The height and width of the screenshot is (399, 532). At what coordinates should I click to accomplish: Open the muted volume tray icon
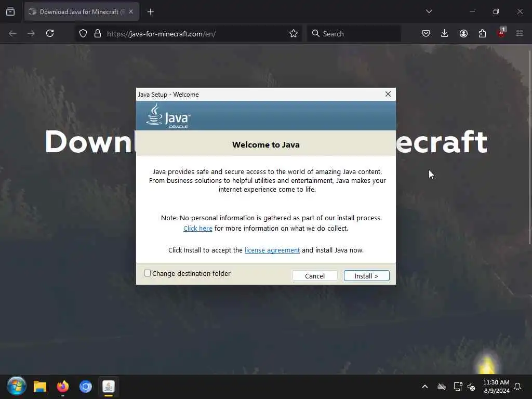[x=471, y=387]
